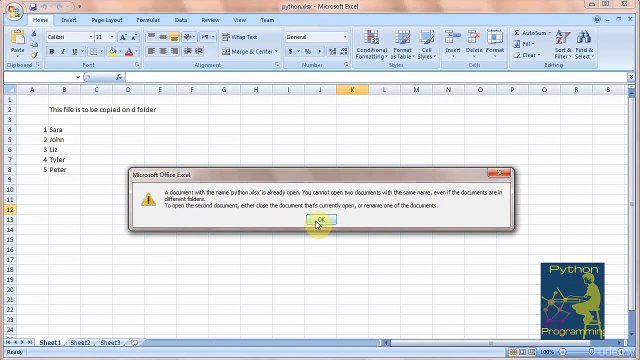Align text left
This screenshot has height=360, width=640.
pyautogui.click(x=151, y=51)
